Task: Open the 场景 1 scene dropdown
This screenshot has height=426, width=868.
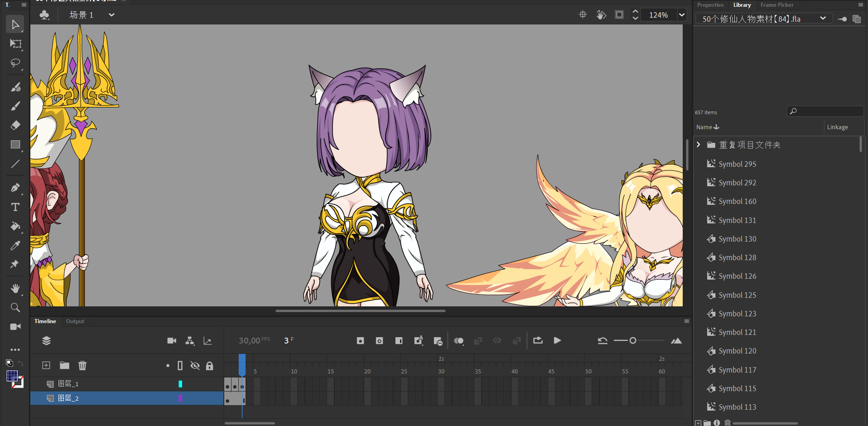Action: point(111,15)
